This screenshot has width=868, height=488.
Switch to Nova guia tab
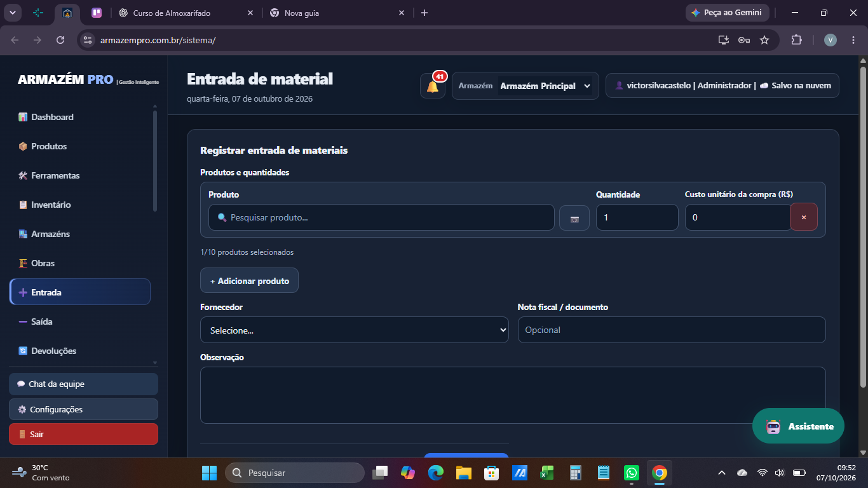click(337, 13)
